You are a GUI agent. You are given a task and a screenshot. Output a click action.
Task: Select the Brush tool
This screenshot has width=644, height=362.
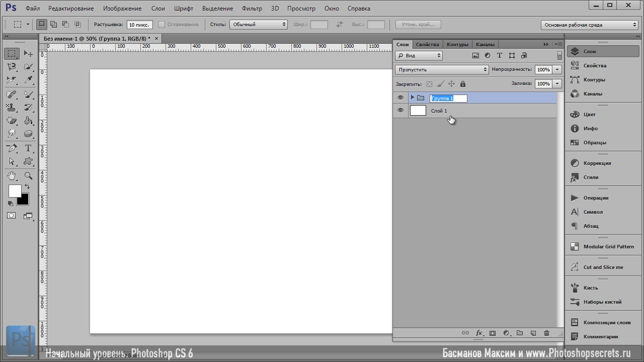(x=28, y=94)
